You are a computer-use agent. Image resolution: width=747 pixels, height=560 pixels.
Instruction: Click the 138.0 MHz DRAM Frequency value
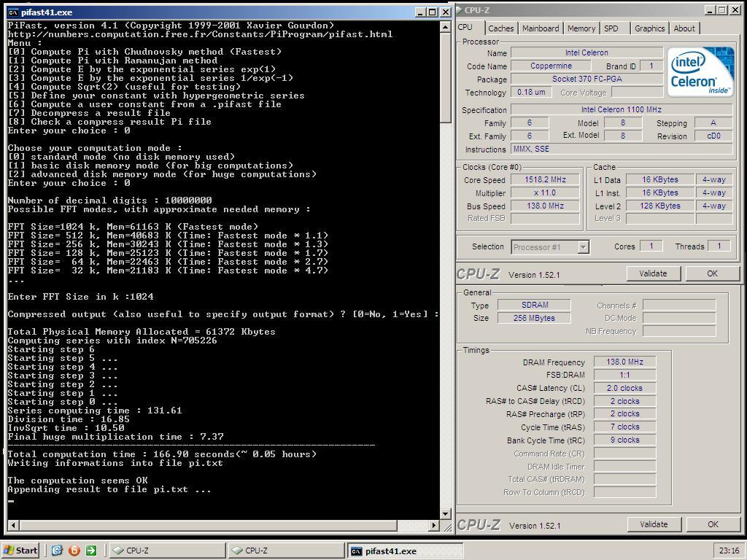pos(624,362)
